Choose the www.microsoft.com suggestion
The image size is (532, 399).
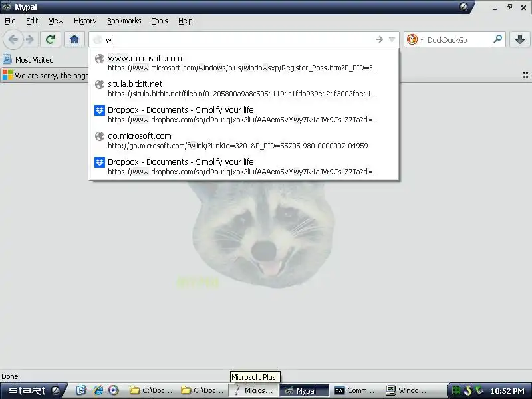click(244, 63)
